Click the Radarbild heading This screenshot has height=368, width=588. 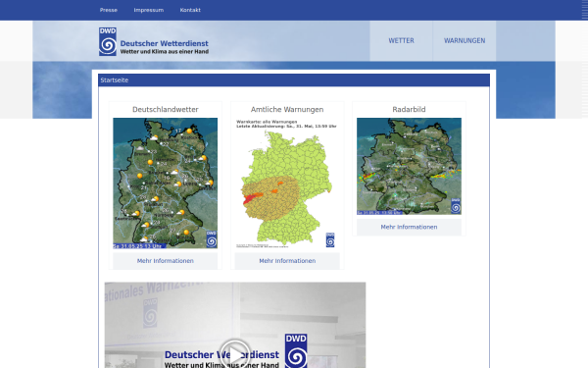coord(409,109)
